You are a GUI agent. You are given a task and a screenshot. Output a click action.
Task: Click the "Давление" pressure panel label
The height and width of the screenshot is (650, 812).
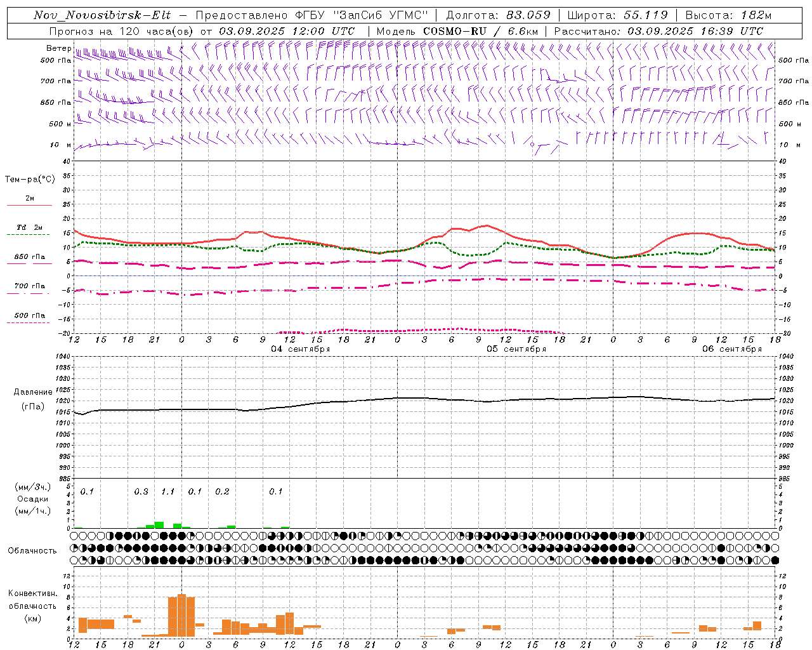pos(33,392)
